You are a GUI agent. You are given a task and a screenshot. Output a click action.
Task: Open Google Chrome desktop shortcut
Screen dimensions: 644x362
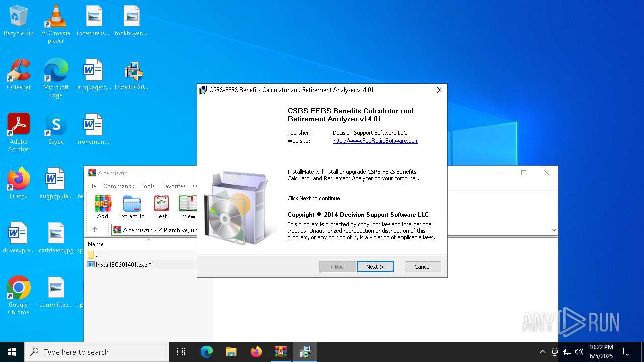point(19,296)
